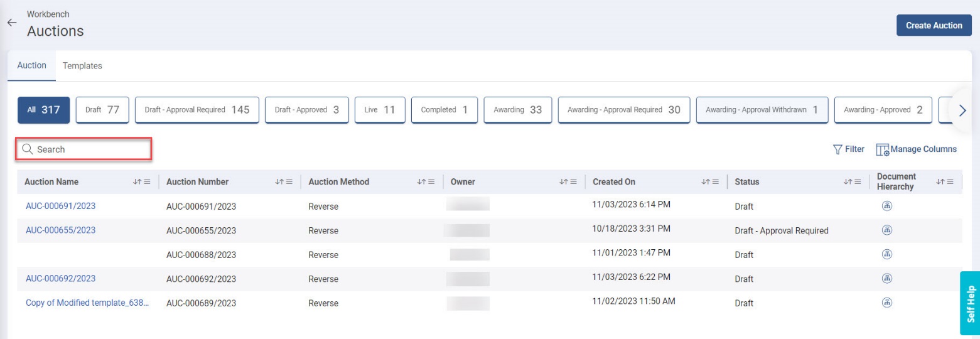Open document hierarchy icon for AUC-000655/2023
The image size is (980, 339).
click(x=887, y=230)
